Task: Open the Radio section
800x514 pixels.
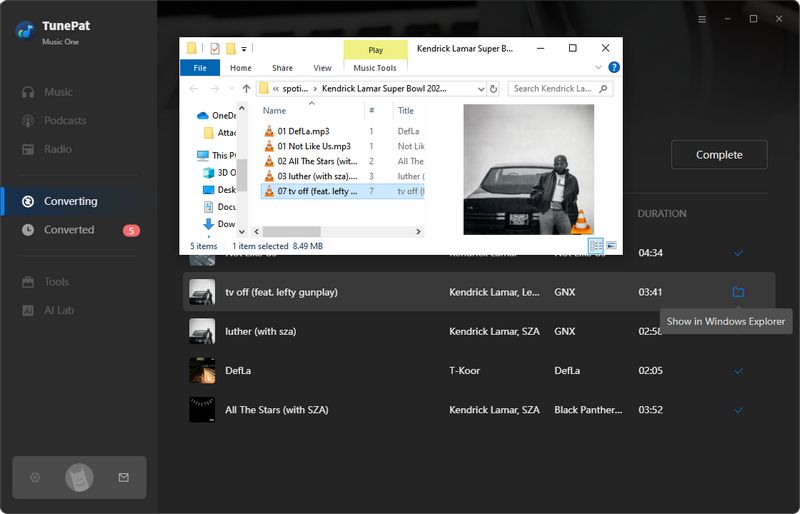Action: point(57,149)
